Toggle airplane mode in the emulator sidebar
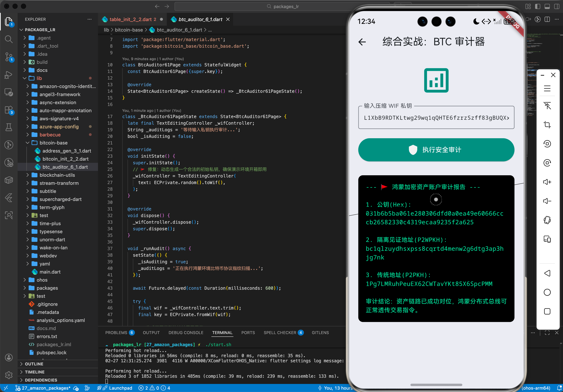Image resolution: width=563 pixels, height=392 pixels. [547, 106]
